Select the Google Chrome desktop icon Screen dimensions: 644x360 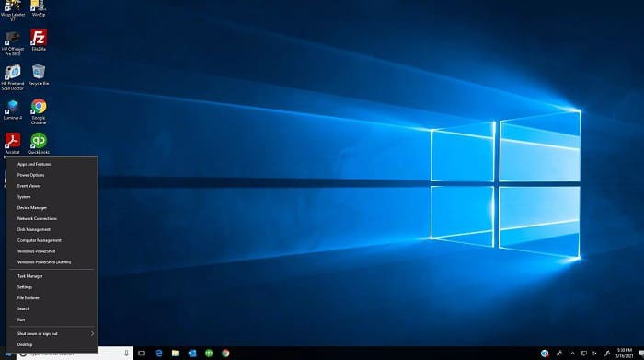pyautogui.click(x=39, y=111)
